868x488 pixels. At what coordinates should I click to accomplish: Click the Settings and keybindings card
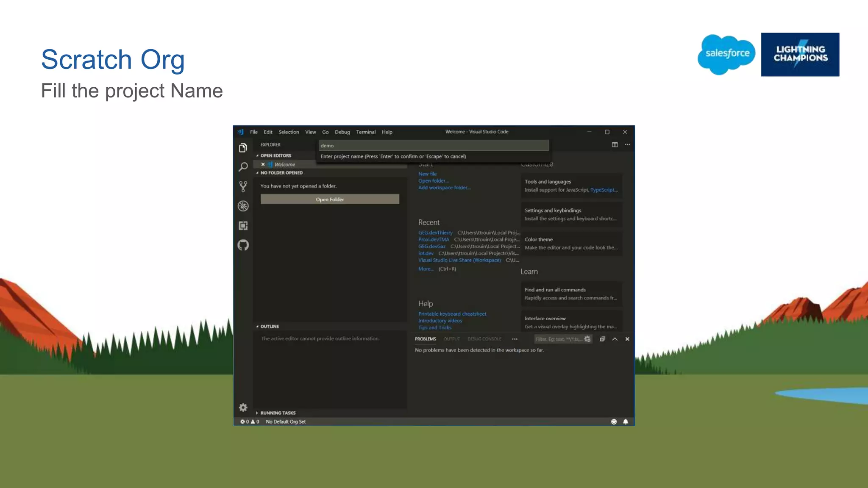571,214
